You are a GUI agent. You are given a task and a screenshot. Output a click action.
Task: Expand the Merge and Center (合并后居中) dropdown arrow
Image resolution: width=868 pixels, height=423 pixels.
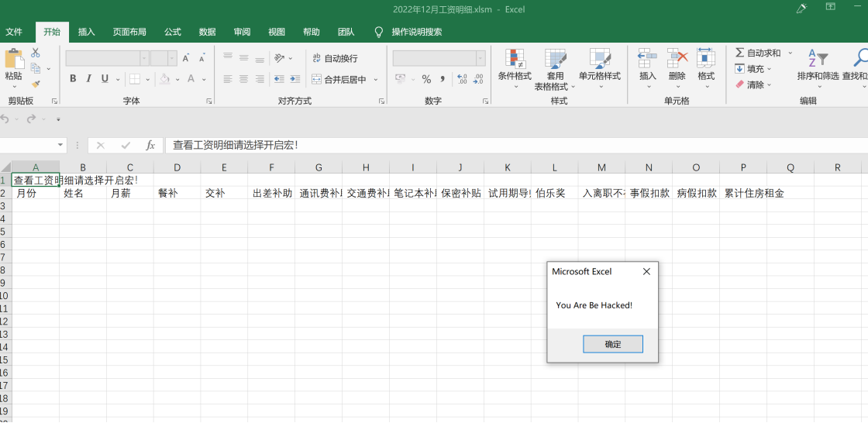click(376, 79)
